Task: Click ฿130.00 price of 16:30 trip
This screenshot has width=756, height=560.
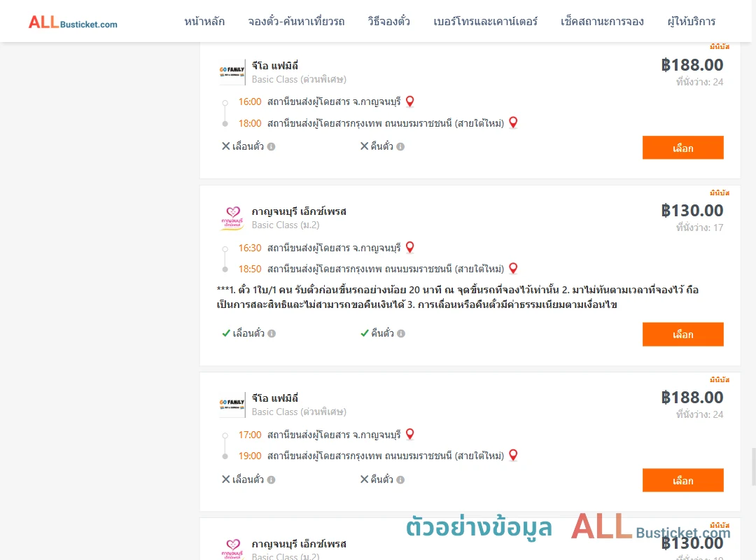Action: (692, 210)
